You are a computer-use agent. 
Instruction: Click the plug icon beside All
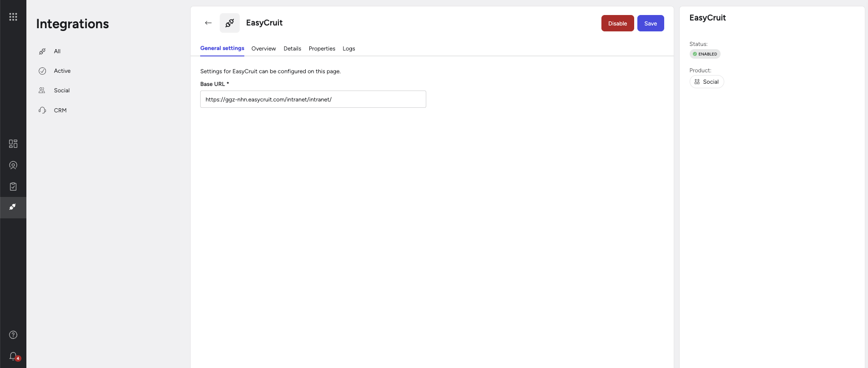[42, 51]
